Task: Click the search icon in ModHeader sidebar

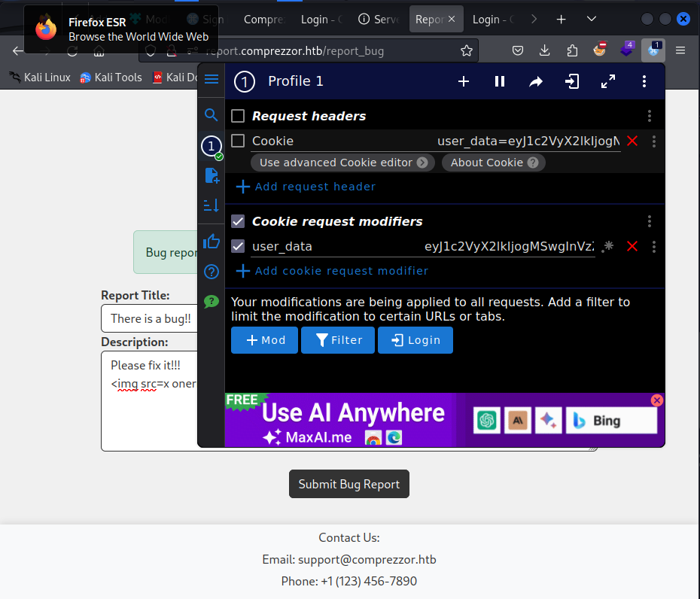Action: pyautogui.click(x=212, y=114)
